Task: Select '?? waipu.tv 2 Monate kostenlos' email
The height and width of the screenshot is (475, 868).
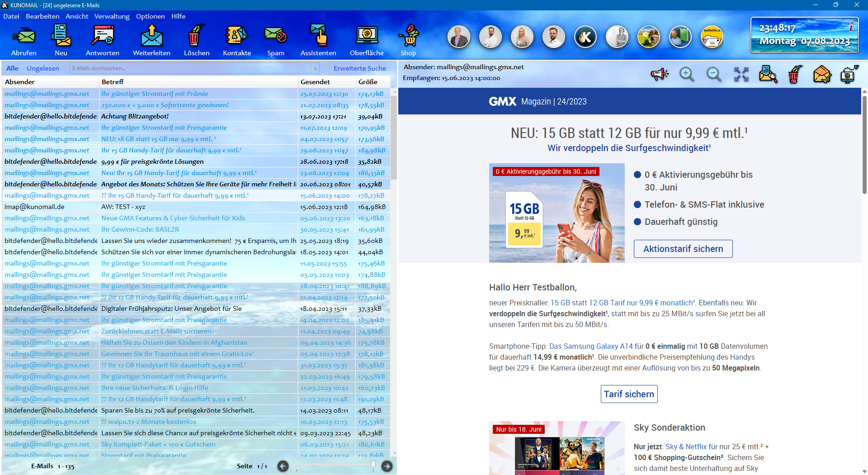Action: 196,422
